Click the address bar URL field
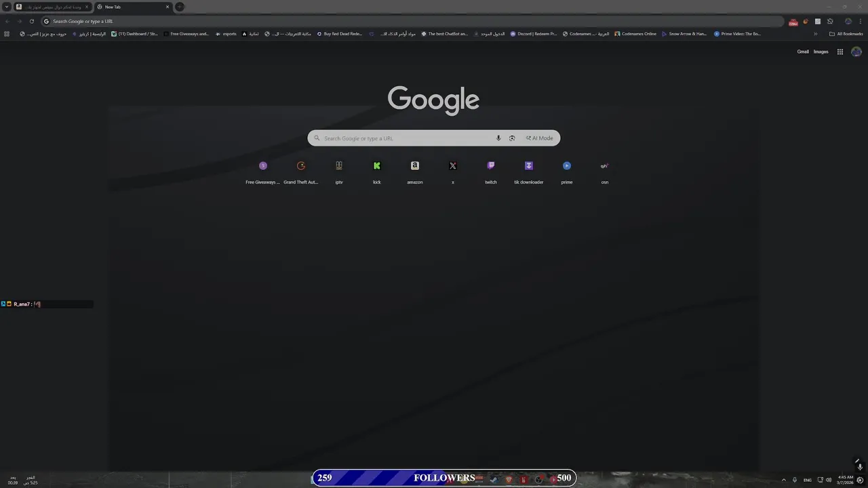This screenshot has width=868, height=488. point(412,21)
